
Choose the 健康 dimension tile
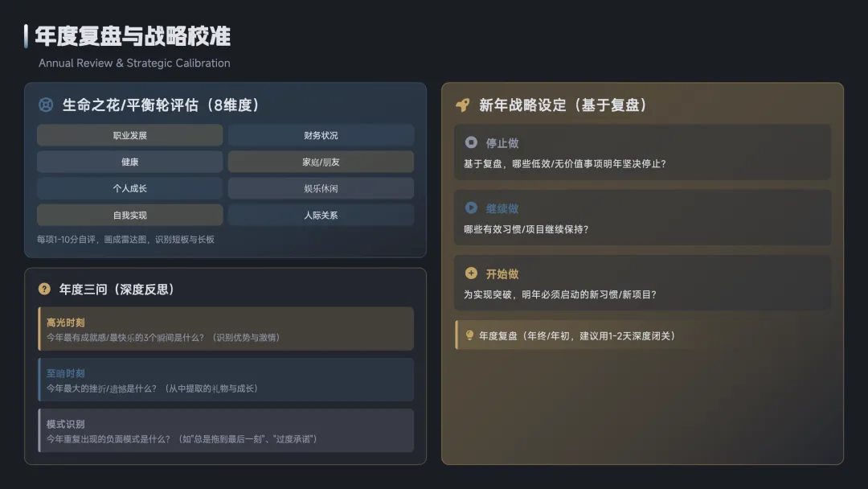130,162
